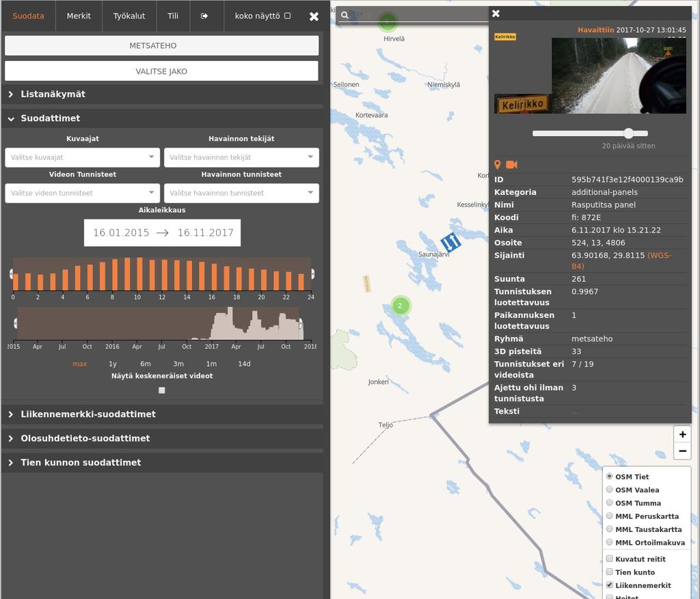Viewport: 700px width, 599px height.
Task: Uncheck Liikennemerkit overlay
Action: [609, 585]
